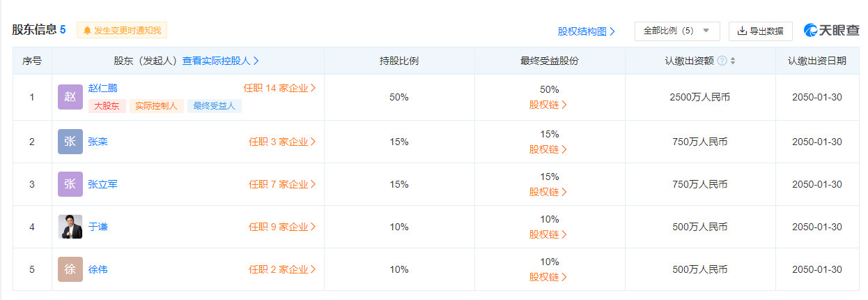Click the 赵 purple avatar icon
868x300 pixels.
(x=70, y=97)
